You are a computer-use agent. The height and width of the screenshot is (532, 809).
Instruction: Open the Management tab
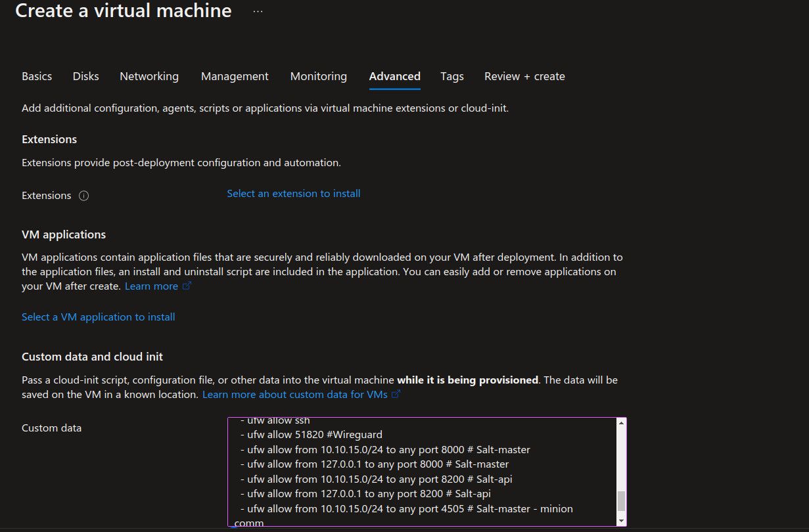click(x=234, y=76)
